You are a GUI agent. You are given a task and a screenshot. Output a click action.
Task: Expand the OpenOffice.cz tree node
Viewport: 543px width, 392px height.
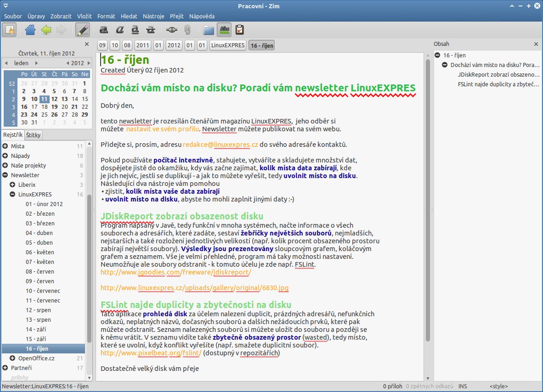tap(12, 358)
